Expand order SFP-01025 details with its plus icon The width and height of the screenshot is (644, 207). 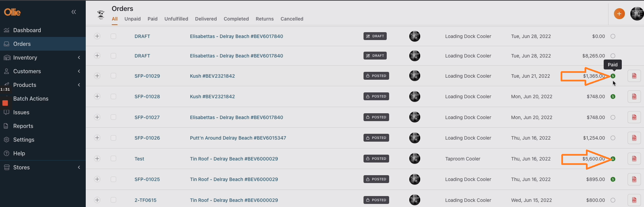[97, 179]
